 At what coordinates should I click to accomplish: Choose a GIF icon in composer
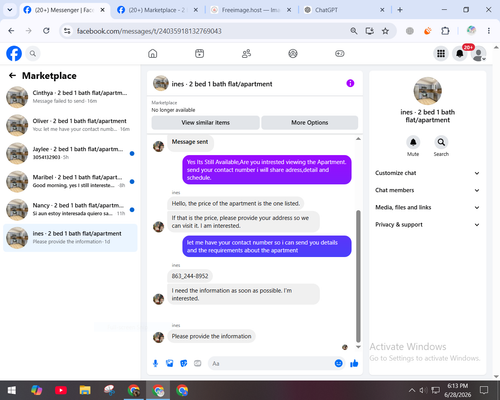click(198, 363)
